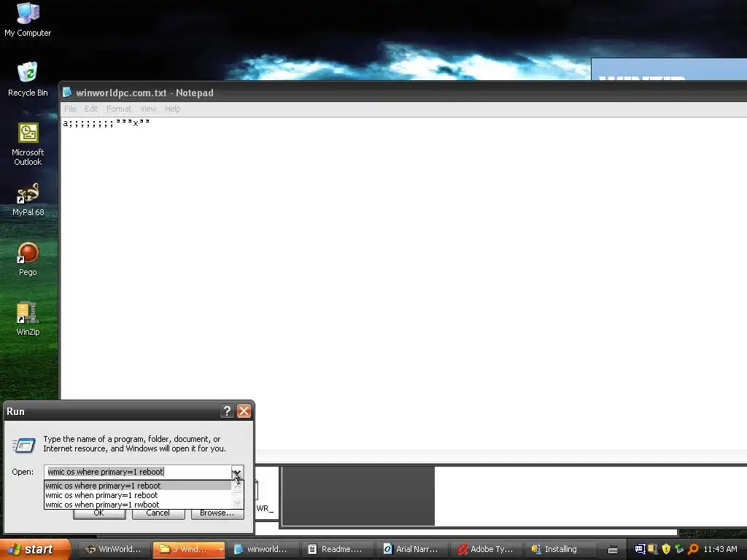The height and width of the screenshot is (560, 747).
Task: Launch the Pego desktop shortcut
Action: [x=28, y=259]
